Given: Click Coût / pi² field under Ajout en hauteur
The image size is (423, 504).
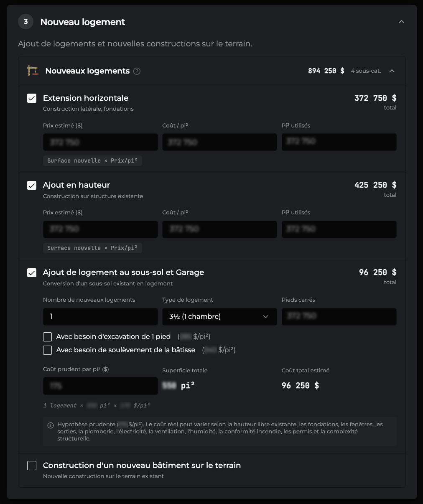Looking at the screenshot, I should click(219, 229).
